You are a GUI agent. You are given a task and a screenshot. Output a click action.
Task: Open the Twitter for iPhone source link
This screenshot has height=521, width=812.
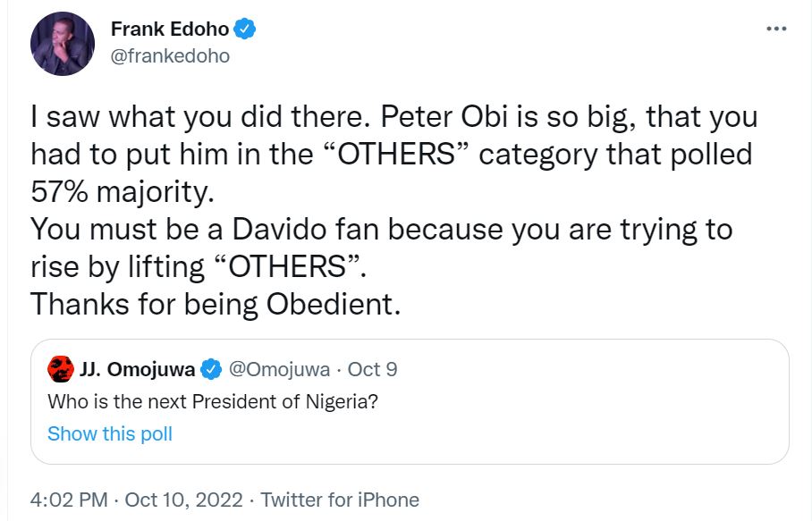tap(340, 500)
